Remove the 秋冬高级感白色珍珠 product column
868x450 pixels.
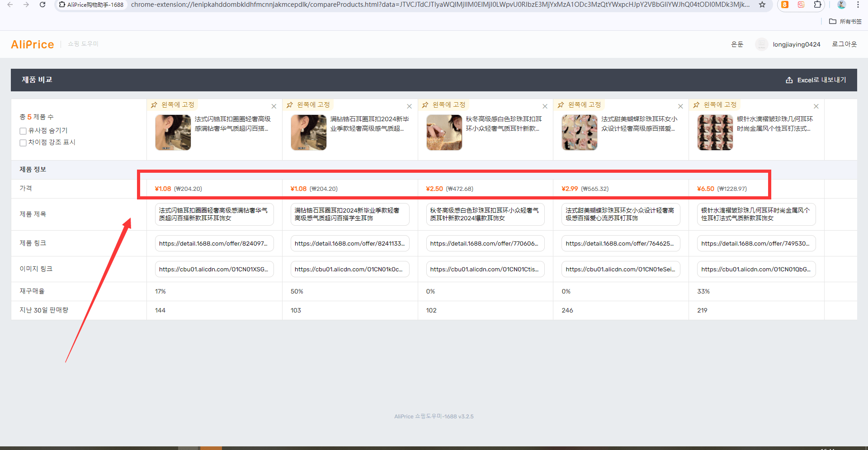point(545,106)
